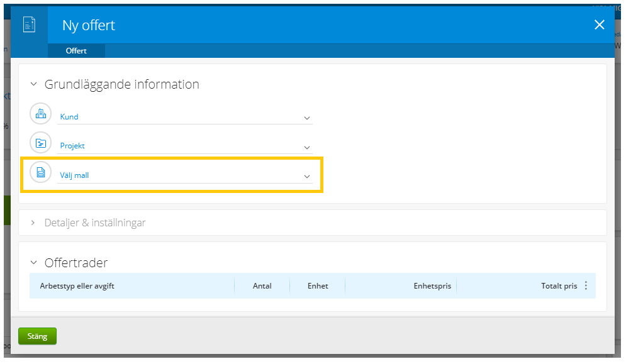The width and height of the screenshot is (626, 364).
Task: Collapse the Offertrader section
Action: (x=33, y=263)
